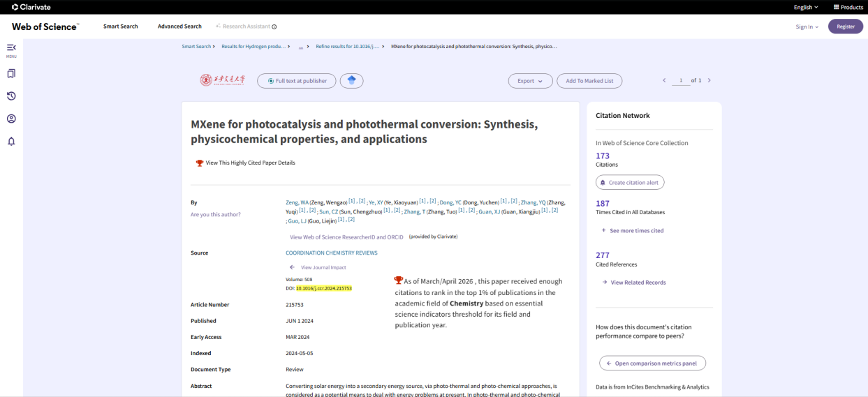Viewport: 868px width, 397px height.
Task: Open the Sign In dropdown
Action: tap(807, 27)
